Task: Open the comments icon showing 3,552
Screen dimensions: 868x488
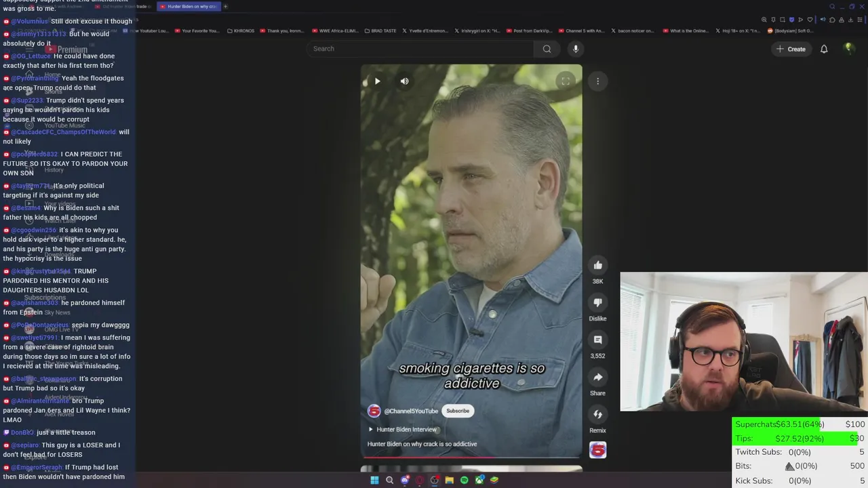Action: [597, 340]
